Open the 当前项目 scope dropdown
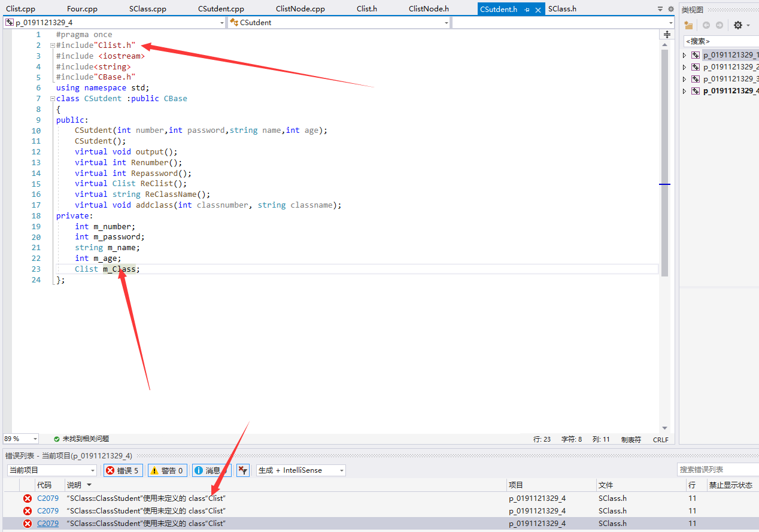 coord(92,470)
